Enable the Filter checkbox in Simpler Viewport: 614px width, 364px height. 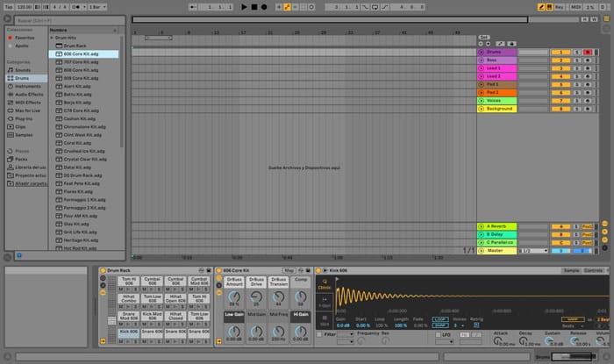tap(319, 335)
